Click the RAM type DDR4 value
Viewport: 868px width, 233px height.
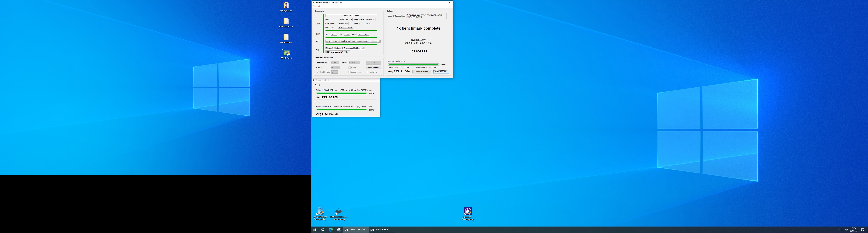click(x=347, y=34)
